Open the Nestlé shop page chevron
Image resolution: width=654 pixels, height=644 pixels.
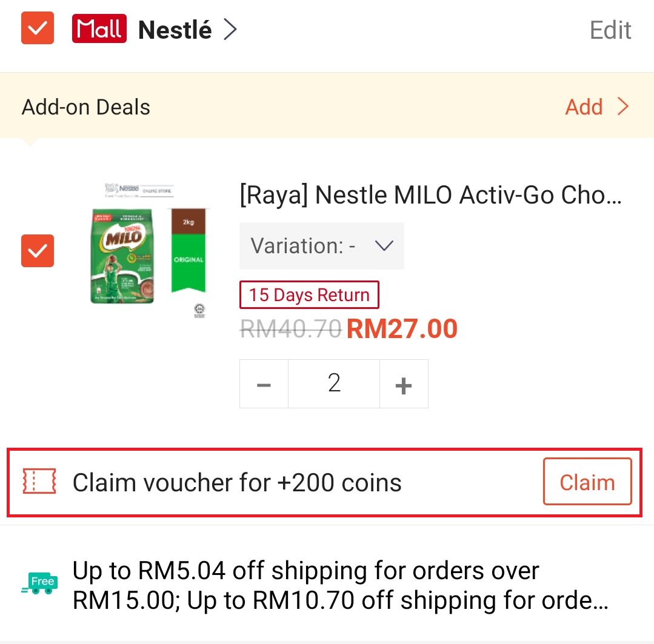[230, 29]
